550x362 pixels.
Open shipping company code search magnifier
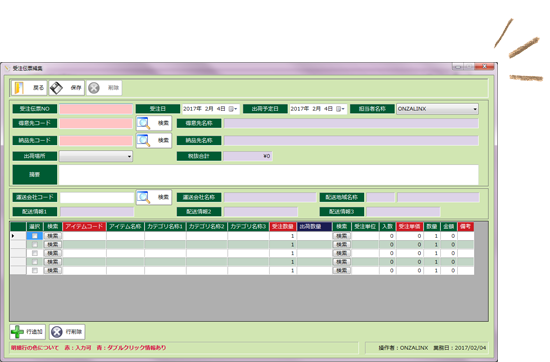point(144,197)
